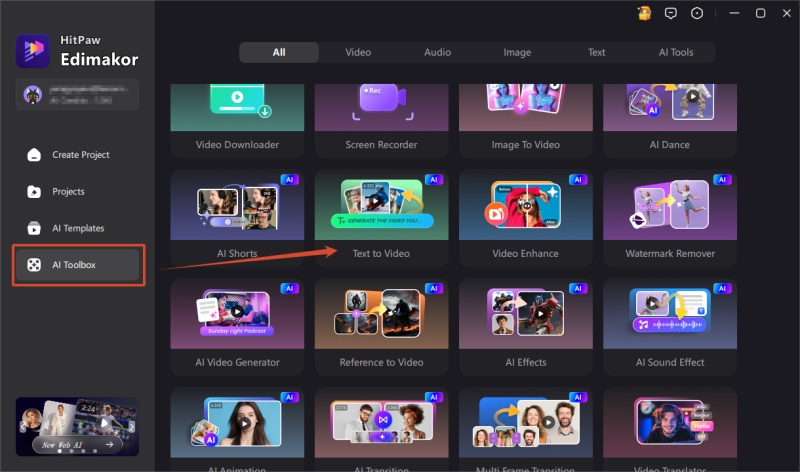Switch to the AI Tools tab

(x=676, y=52)
